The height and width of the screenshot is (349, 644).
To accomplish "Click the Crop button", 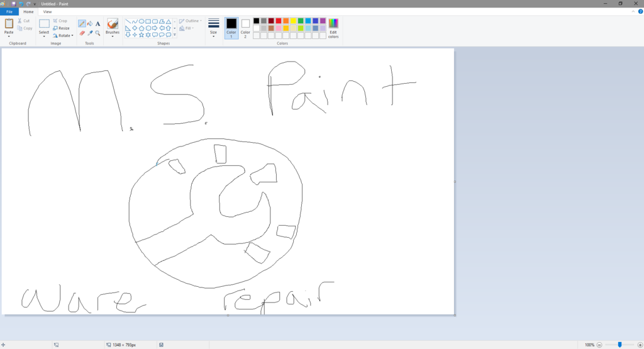I will pyautogui.click(x=60, y=21).
